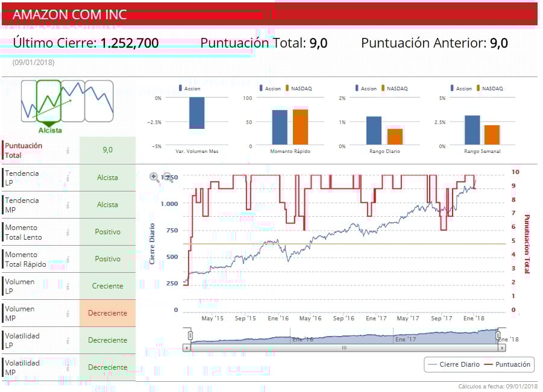Click the info icon next to Tendencia MP

click(68, 205)
